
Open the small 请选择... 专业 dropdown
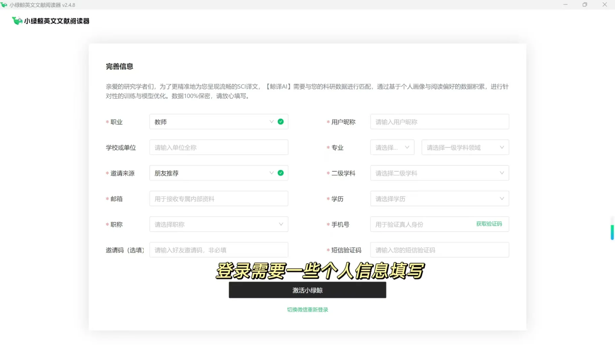(392, 147)
